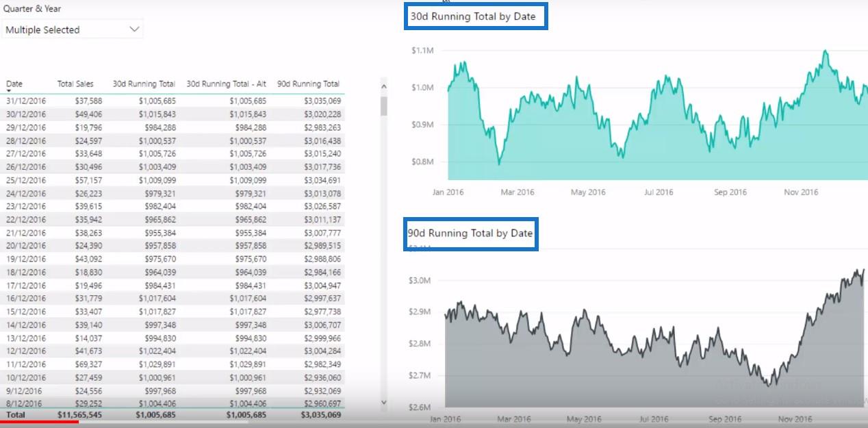Viewport: 868px width, 428px height.
Task: Select the 31/12/2016 date cell
Action: tap(26, 101)
